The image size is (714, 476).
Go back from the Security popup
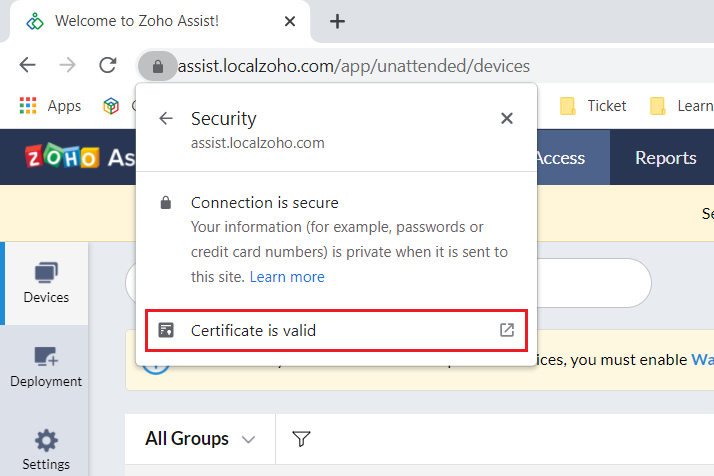166,118
